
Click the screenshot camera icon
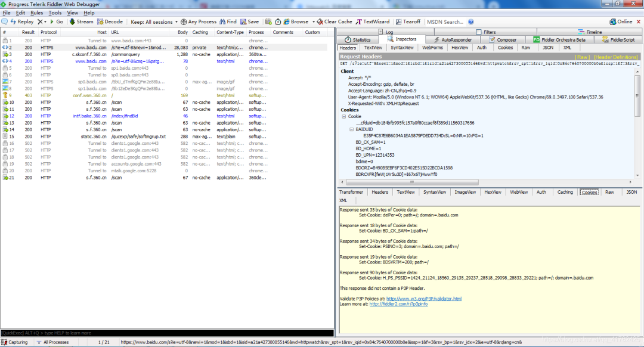pos(268,22)
